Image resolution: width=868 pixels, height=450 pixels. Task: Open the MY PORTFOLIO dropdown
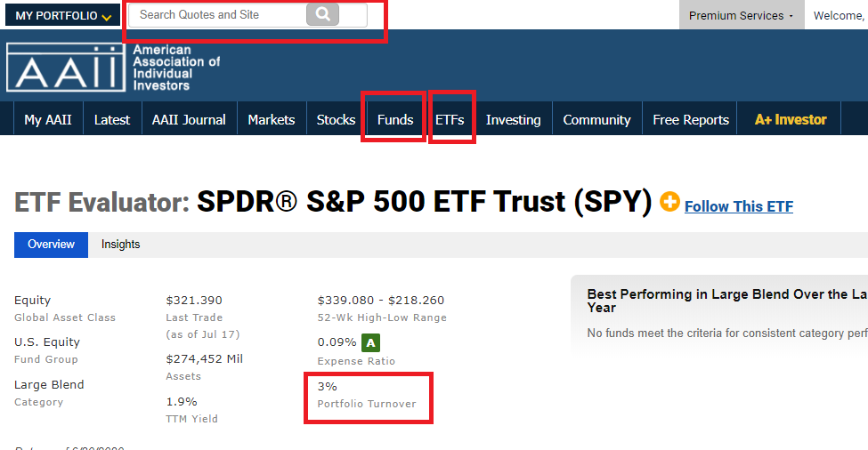pos(62,15)
